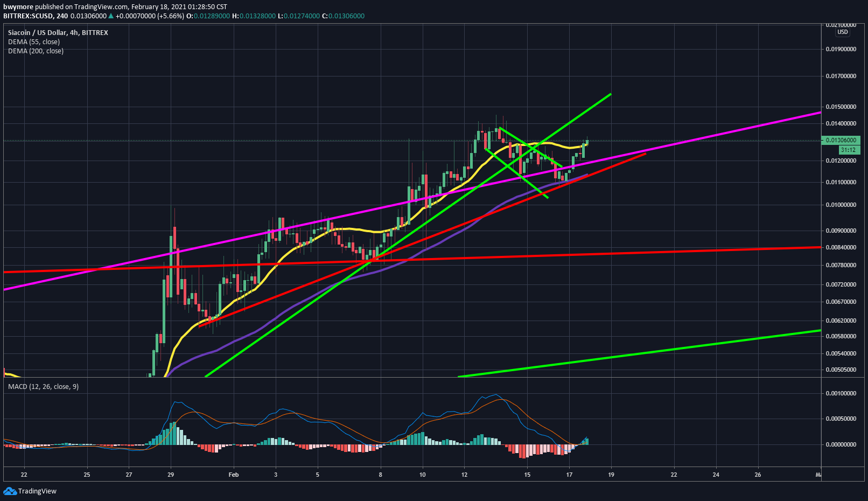
Task: Click the date label 15 on time axis
Action: pos(527,475)
